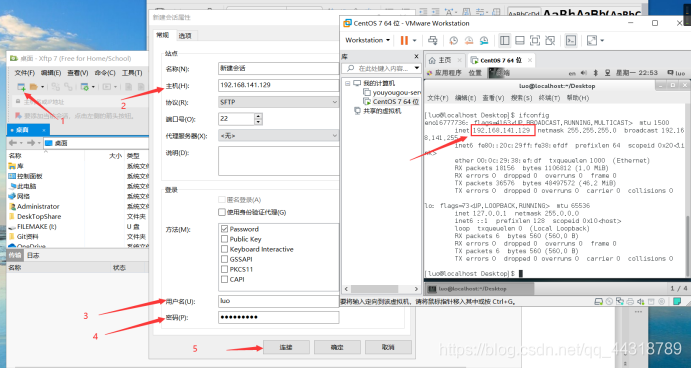Select the youyougou-server VM in library tree
This screenshot has width=692, height=368.
click(x=391, y=92)
